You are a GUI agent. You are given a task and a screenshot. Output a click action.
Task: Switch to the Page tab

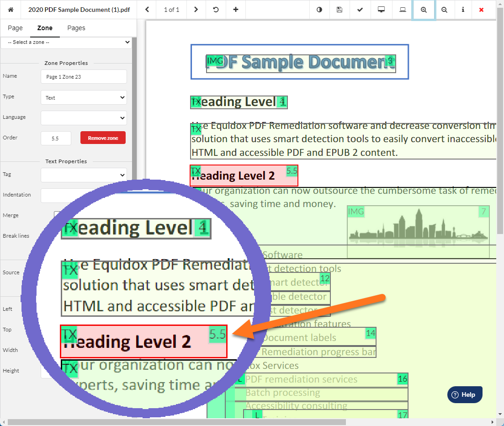click(x=15, y=28)
